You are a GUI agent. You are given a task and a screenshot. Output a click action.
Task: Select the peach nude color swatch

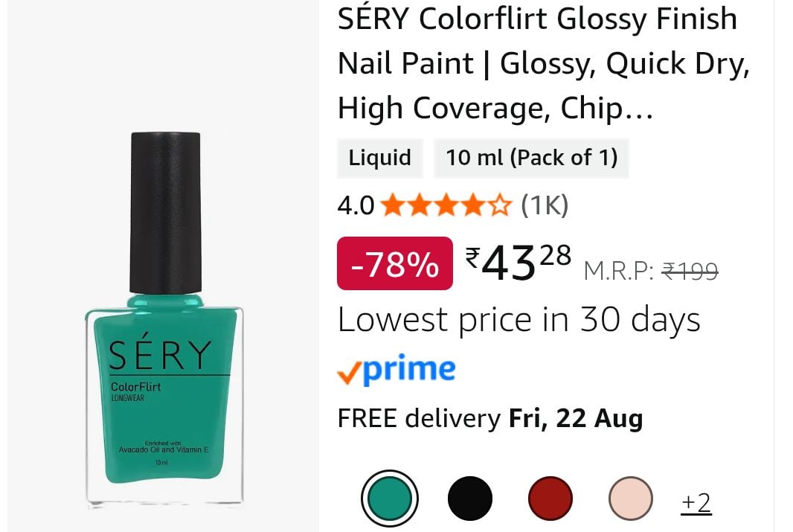pyautogui.click(x=631, y=499)
